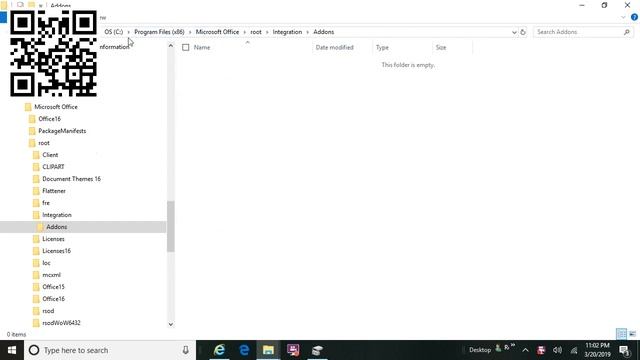Select Integration in the folder tree

pos(57,215)
